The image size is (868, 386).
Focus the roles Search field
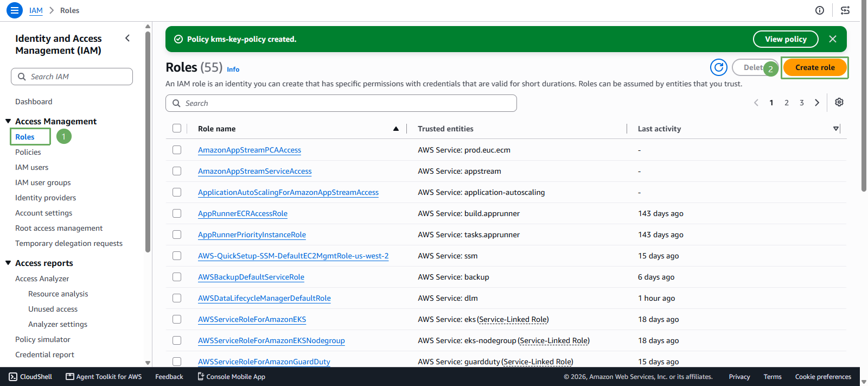[341, 103]
